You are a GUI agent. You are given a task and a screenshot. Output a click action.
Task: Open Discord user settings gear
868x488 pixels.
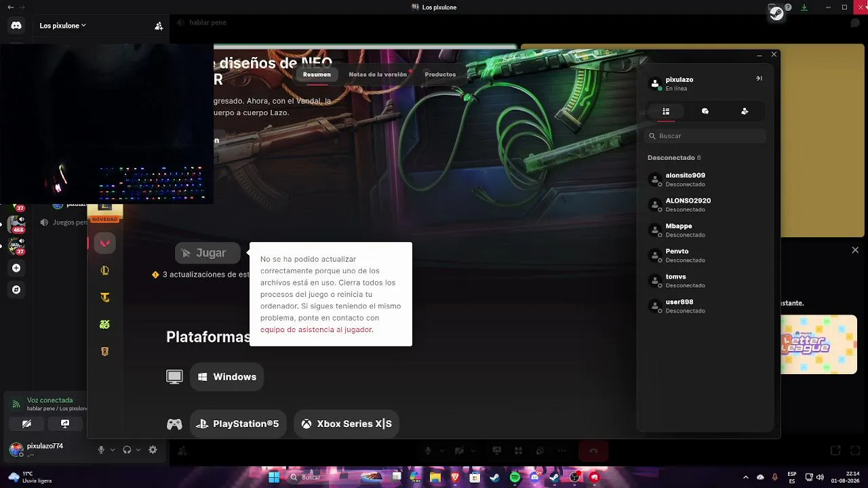click(153, 449)
